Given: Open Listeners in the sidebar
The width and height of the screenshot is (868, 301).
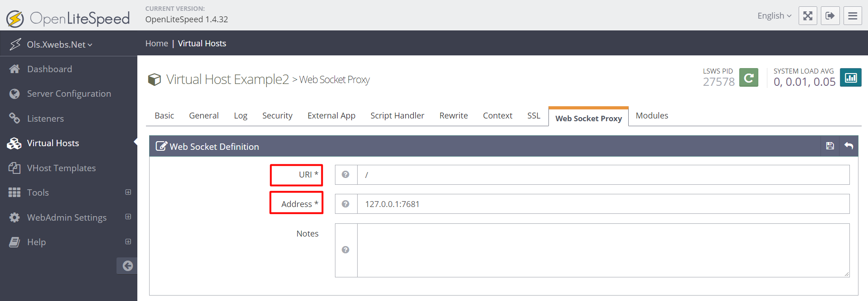Looking at the screenshot, I should 45,118.
